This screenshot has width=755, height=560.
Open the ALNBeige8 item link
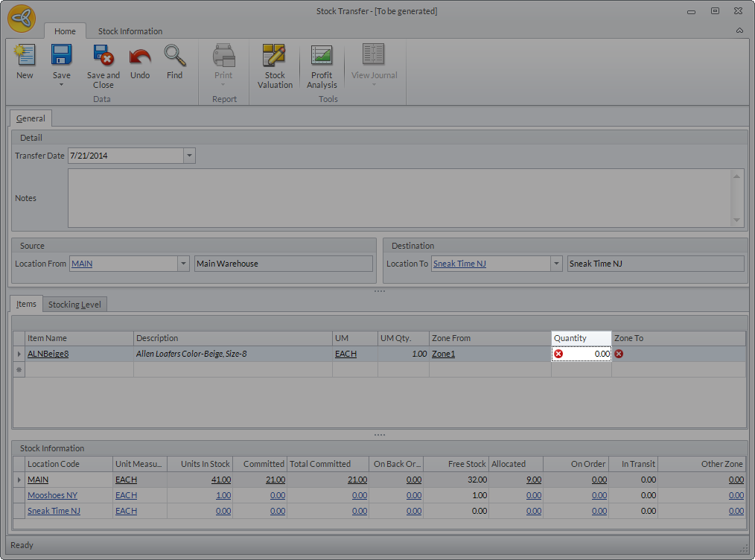[x=48, y=354]
